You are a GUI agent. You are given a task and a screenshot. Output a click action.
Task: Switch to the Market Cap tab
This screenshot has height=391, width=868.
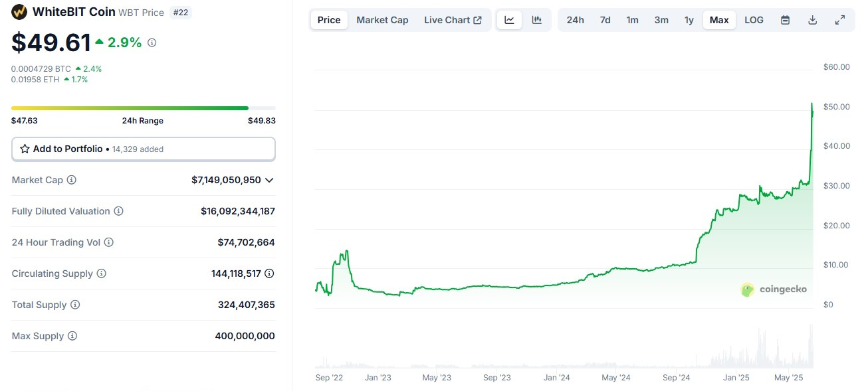[x=382, y=20]
